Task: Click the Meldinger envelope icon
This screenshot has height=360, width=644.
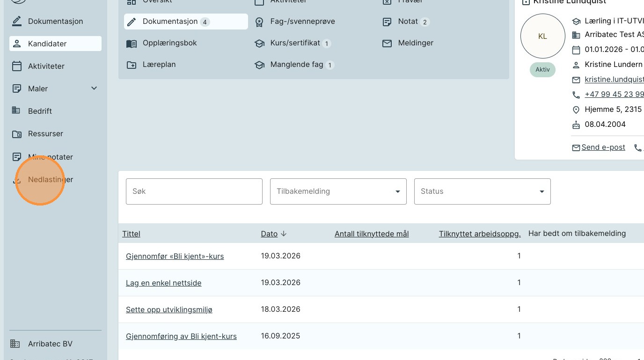Action: (x=387, y=43)
